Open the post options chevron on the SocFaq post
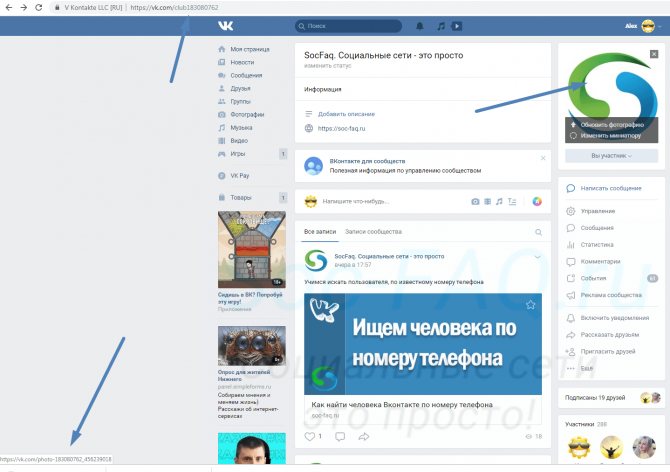 pos(538,257)
